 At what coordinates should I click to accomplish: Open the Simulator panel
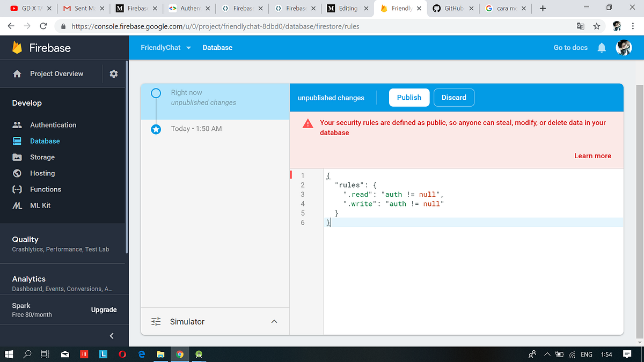coord(187,321)
